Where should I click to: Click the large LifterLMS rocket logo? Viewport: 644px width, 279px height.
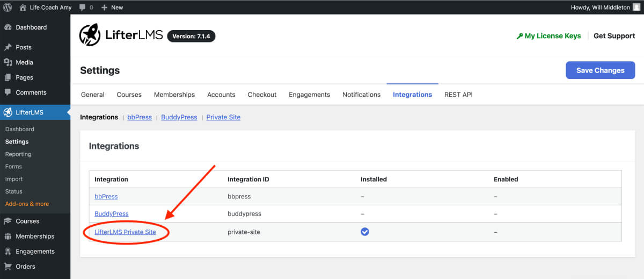tap(90, 35)
